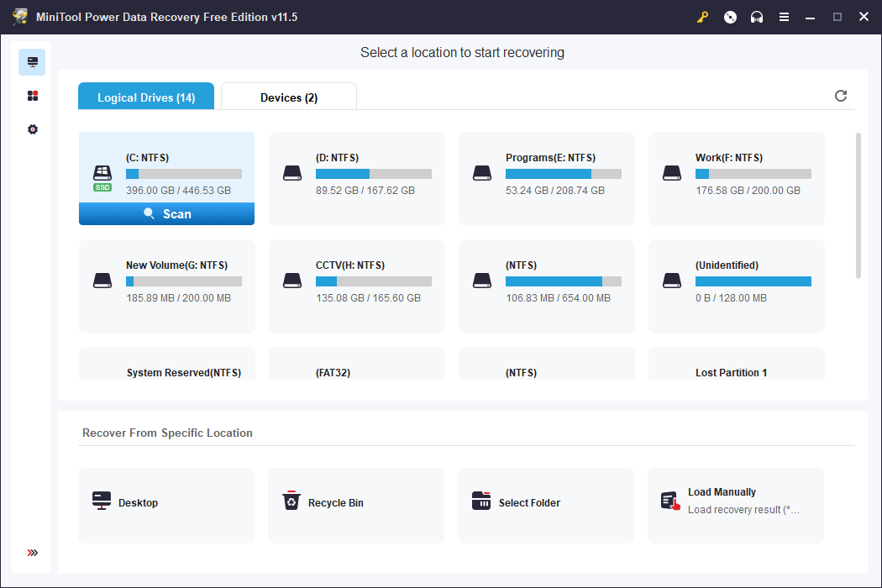
Task: Click Work F drive usage bar
Action: (x=753, y=174)
